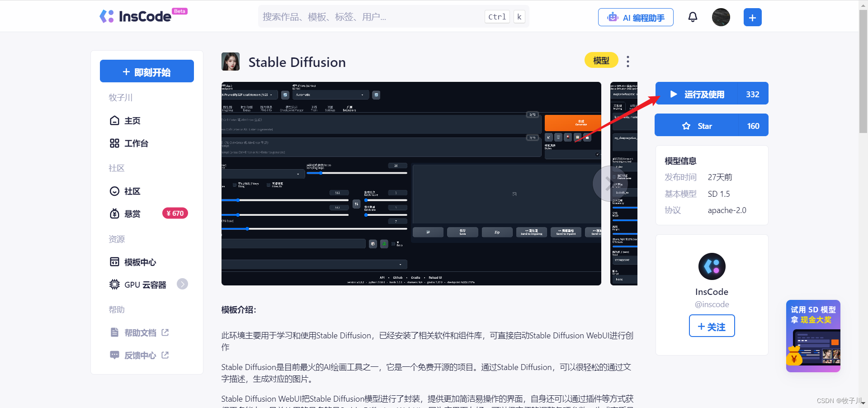868x408 pixels.
Task: Open the @inscode profile link
Action: pyautogui.click(x=712, y=304)
